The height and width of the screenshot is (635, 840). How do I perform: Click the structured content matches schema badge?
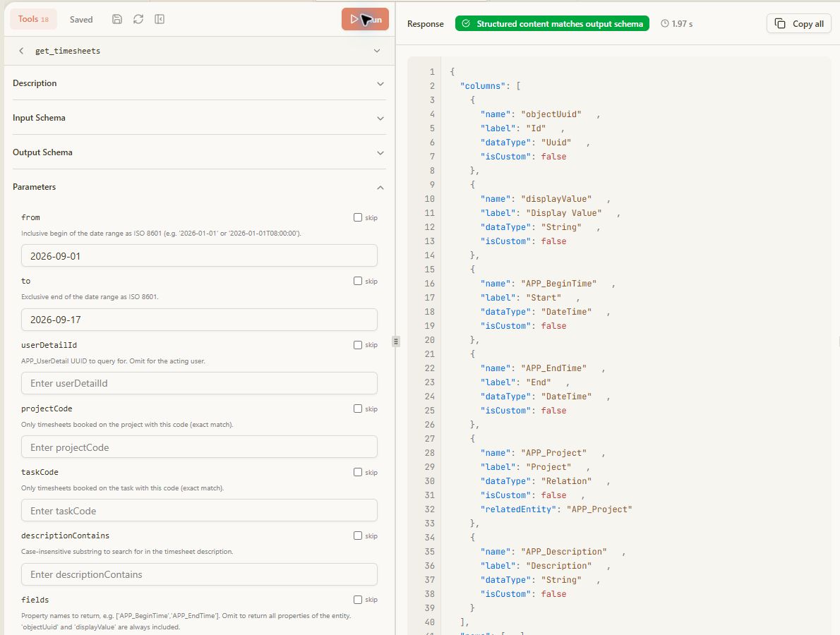point(552,23)
